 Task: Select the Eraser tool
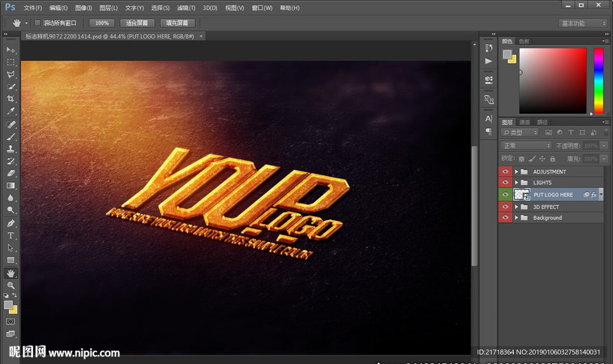pyautogui.click(x=11, y=173)
